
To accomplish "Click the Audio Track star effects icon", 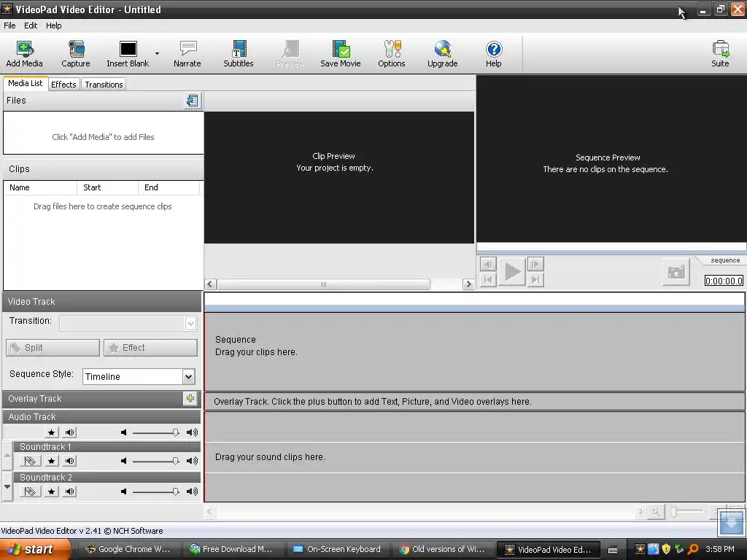I will coord(52,432).
